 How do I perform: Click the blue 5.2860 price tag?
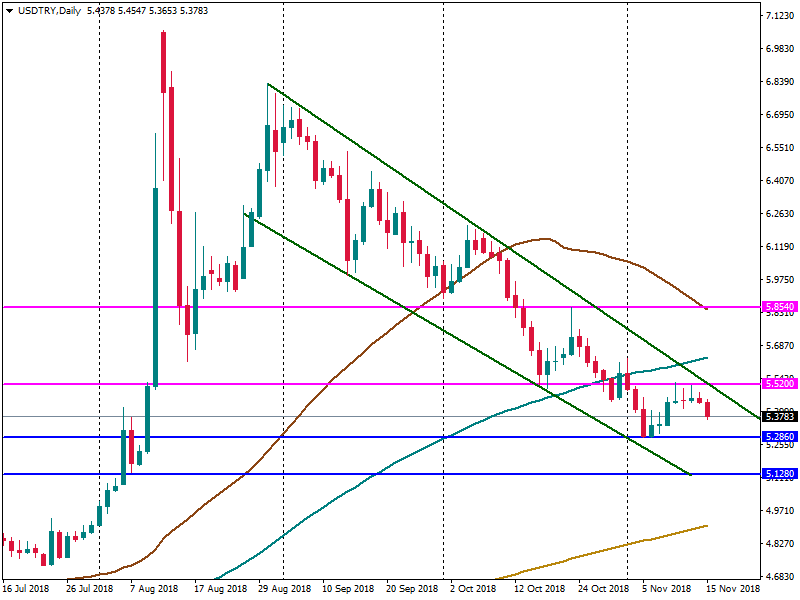click(x=779, y=437)
